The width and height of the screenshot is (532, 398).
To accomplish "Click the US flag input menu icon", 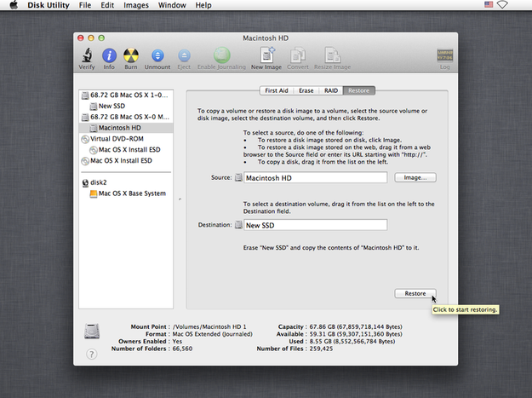I will (x=489, y=5).
